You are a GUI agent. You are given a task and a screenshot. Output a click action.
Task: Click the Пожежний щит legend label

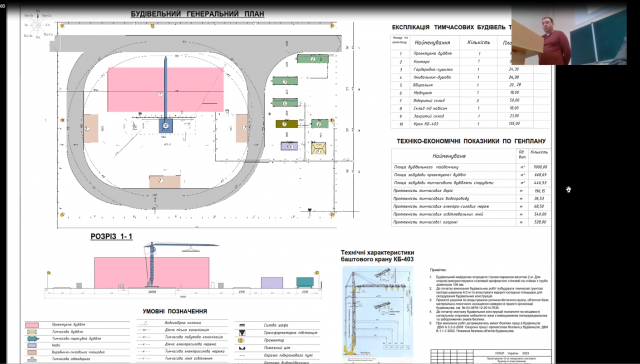(x=278, y=348)
